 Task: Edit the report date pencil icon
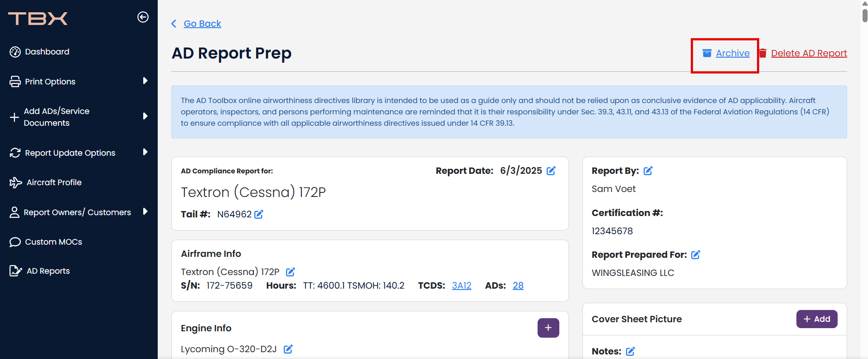pyautogui.click(x=551, y=171)
